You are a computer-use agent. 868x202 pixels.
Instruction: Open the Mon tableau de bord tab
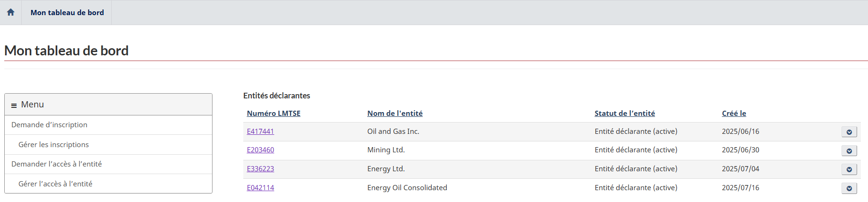pyautogui.click(x=67, y=12)
